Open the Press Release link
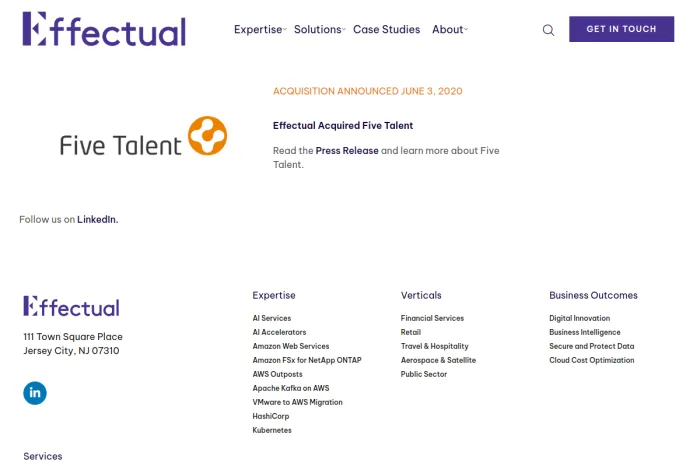Viewport: 700px width, 466px height. point(347,150)
